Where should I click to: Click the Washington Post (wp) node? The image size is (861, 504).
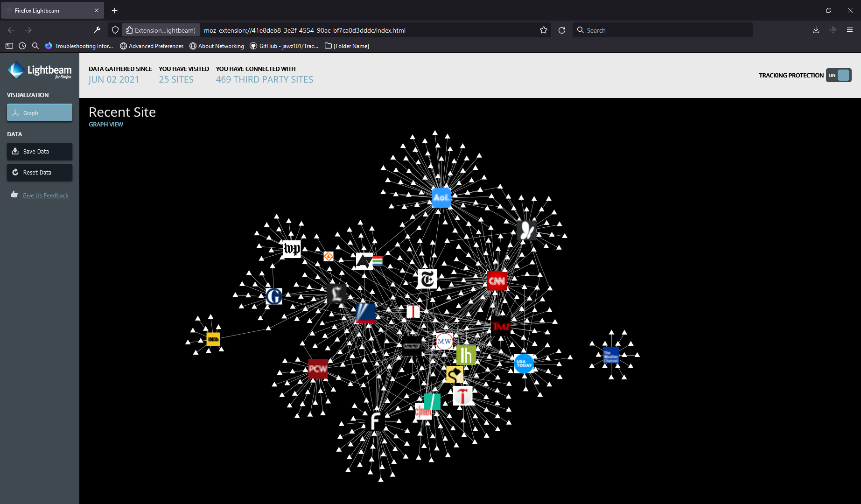point(292,249)
